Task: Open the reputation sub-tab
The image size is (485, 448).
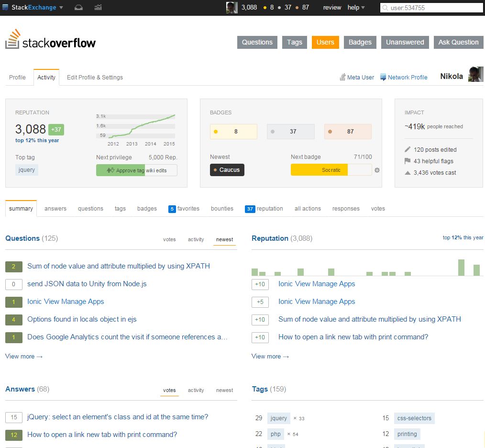Action: [264, 209]
